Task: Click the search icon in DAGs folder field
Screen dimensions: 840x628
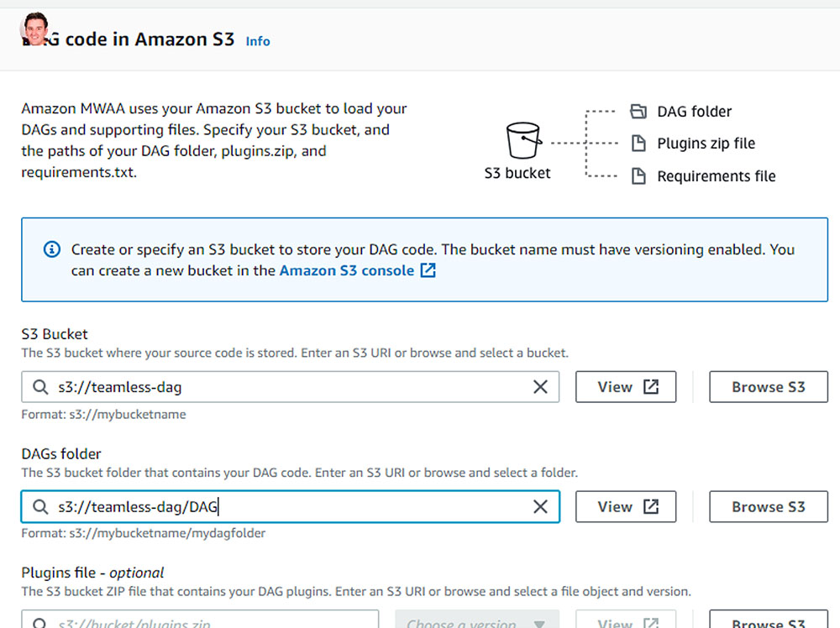Action: (40, 506)
